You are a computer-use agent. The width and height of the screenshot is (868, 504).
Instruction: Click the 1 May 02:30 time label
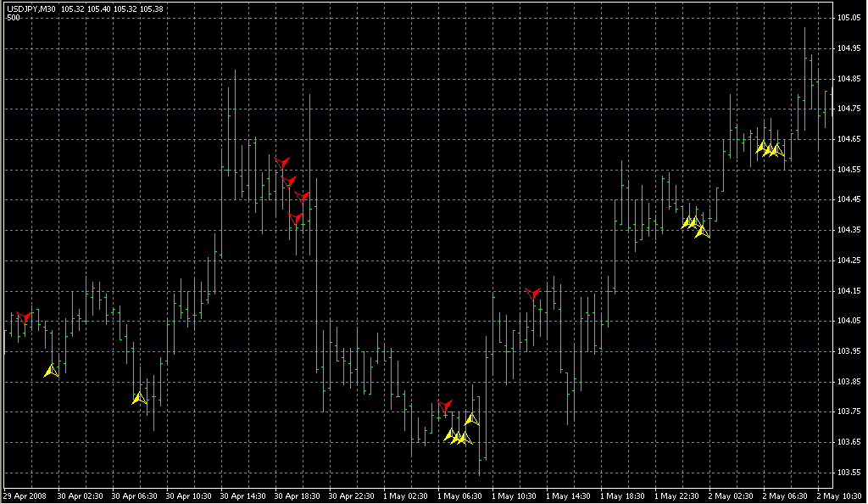405,496
